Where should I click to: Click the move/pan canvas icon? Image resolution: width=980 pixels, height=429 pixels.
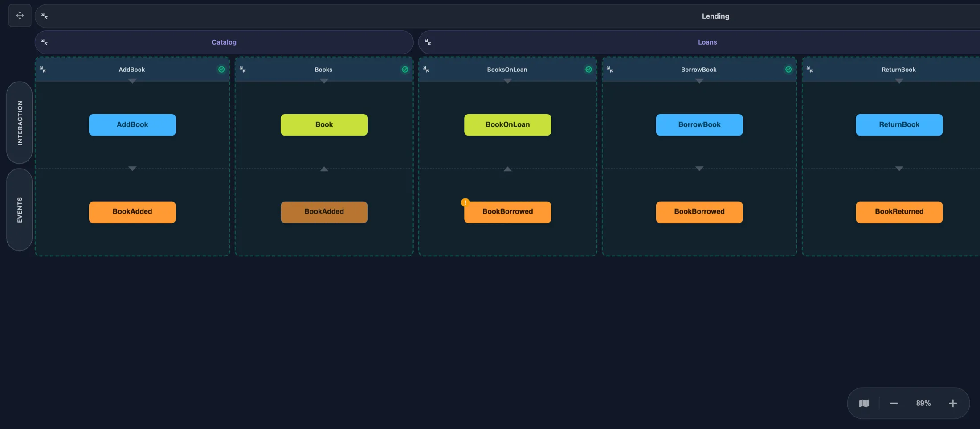click(20, 16)
